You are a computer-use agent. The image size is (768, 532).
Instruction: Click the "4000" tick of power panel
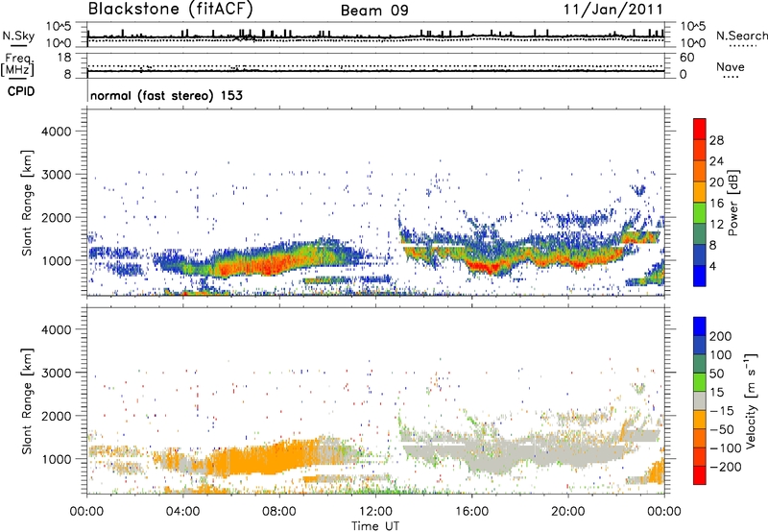tap(56, 132)
